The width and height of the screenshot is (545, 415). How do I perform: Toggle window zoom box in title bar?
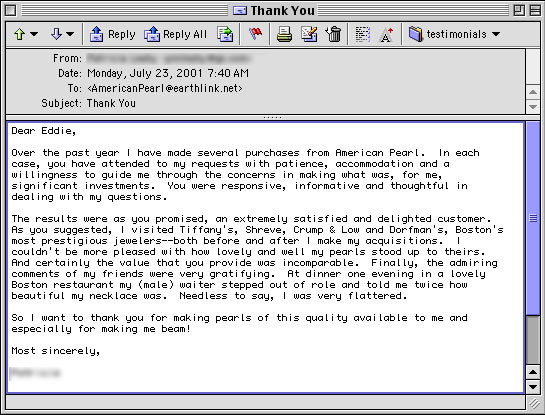(x=519, y=10)
